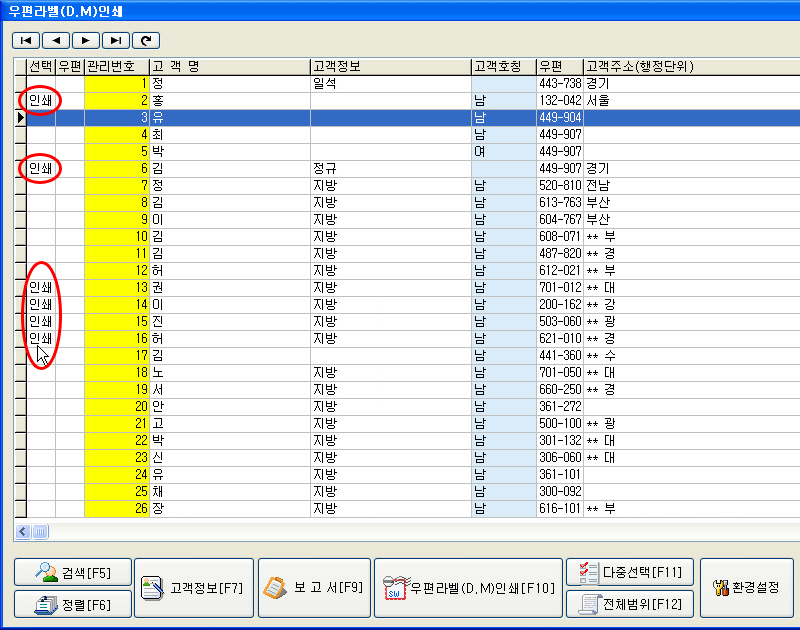The width and height of the screenshot is (800, 630).
Task: Click the 고객주소(행정단위) column header
Action: [691, 66]
